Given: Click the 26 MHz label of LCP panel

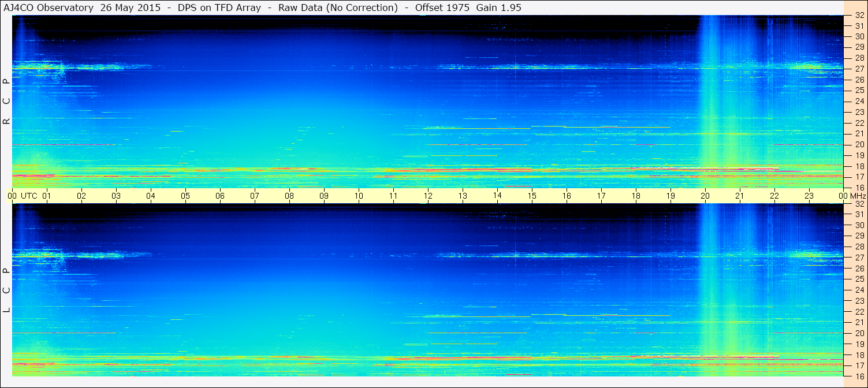Looking at the screenshot, I should (x=859, y=268).
